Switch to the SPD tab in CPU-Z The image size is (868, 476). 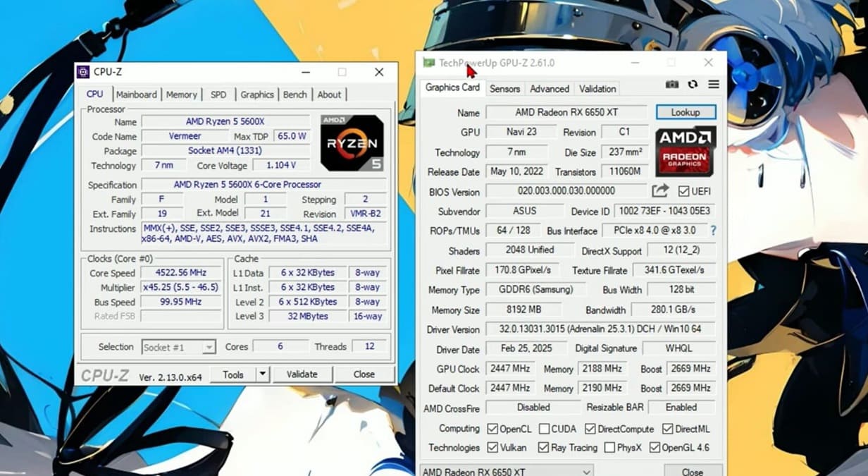click(x=218, y=94)
